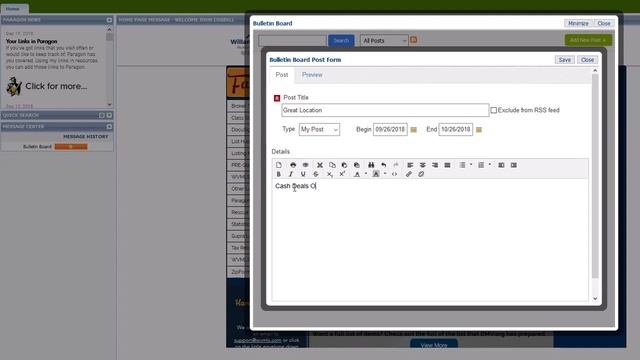Switch to the Preview tab
This screenshot has width=640, height=360.
point(312,75)
